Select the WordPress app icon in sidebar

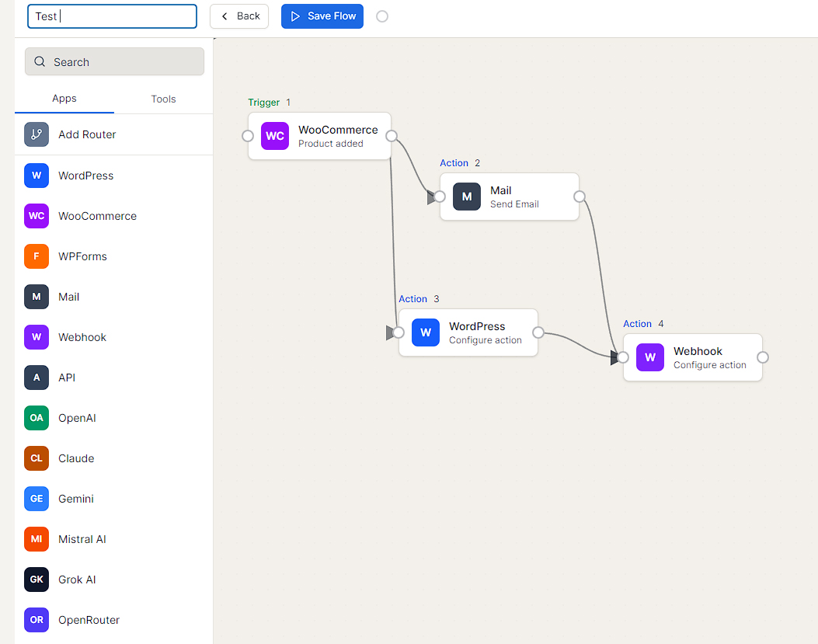click(x=37, y=176)
